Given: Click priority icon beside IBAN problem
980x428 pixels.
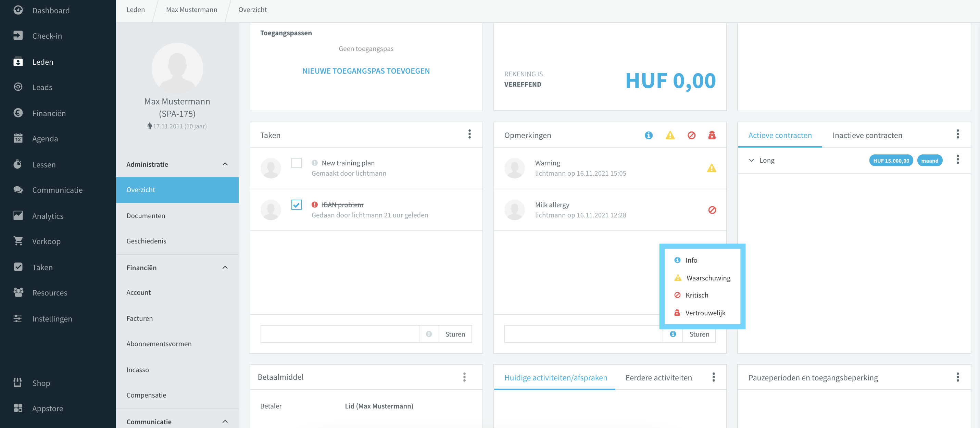Looking at the screenshot, I should [x=315, y=205].
